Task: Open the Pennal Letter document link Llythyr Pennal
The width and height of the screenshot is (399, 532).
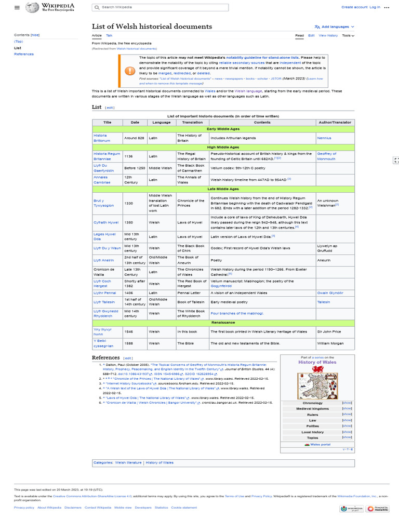Action: click(x=104, y=293)
